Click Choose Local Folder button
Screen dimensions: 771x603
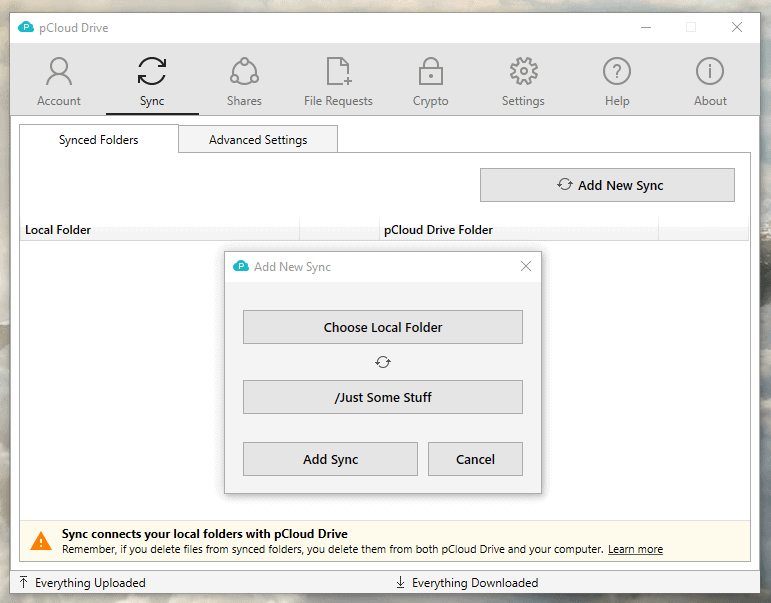[x=383, y=327]
